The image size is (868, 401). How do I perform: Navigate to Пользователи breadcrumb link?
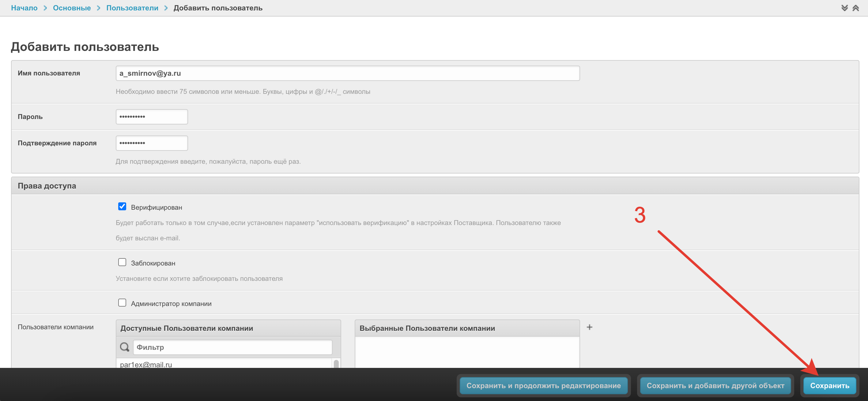point(132,8)
